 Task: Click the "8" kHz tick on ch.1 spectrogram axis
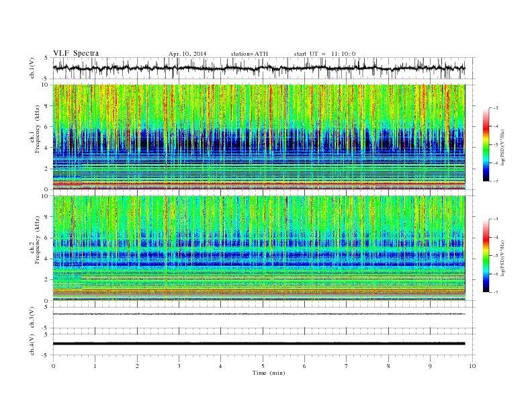pyautogui.click(x=47, y=106)
